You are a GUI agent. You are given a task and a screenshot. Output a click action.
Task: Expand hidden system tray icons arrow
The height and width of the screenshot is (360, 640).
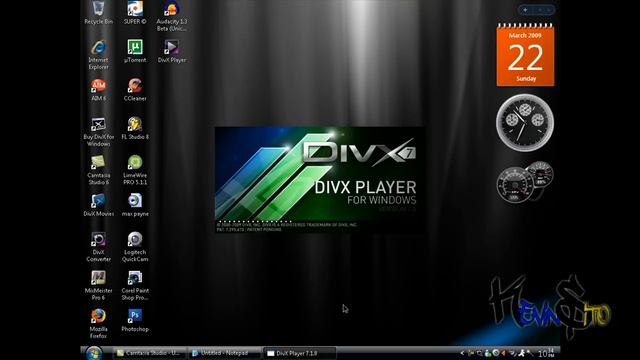point(462,353)
